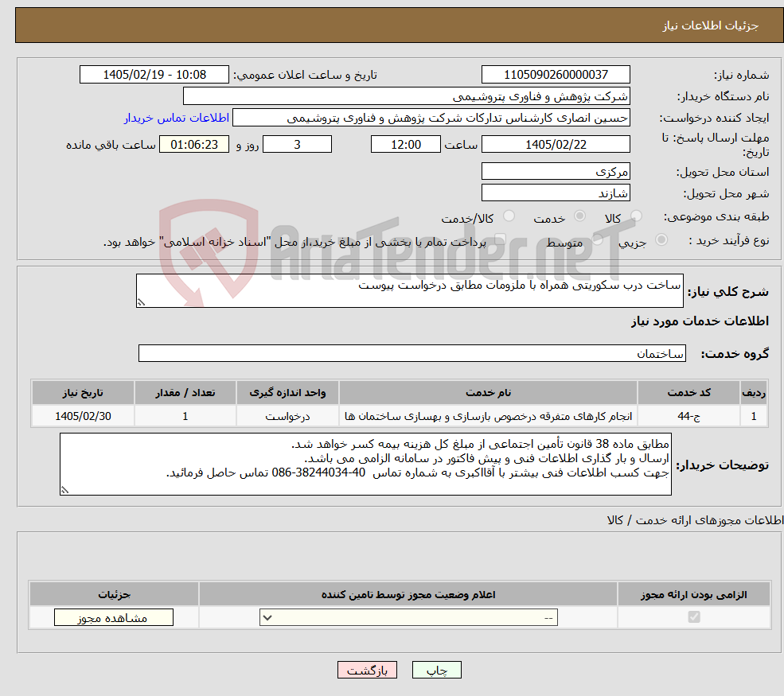The image size is (784, 696).
Task: Open the license status dropdown
Action: tap(408, 617)
